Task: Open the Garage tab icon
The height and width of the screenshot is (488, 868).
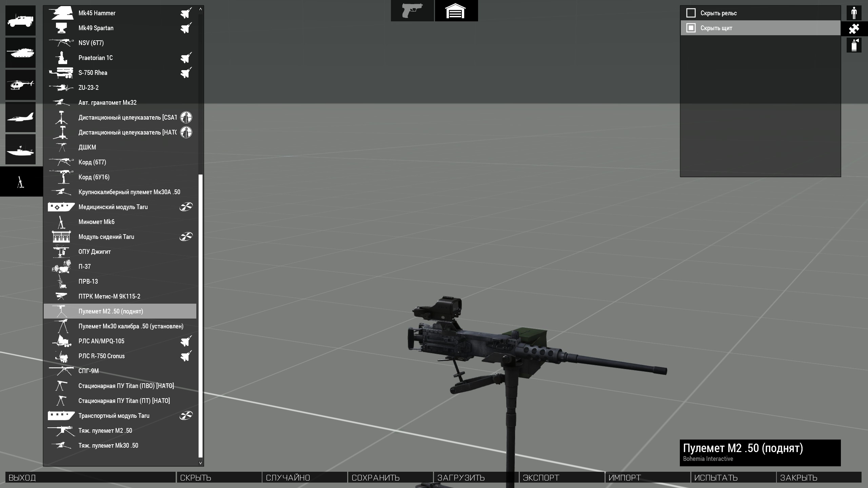Action: (x=456, y=11)
